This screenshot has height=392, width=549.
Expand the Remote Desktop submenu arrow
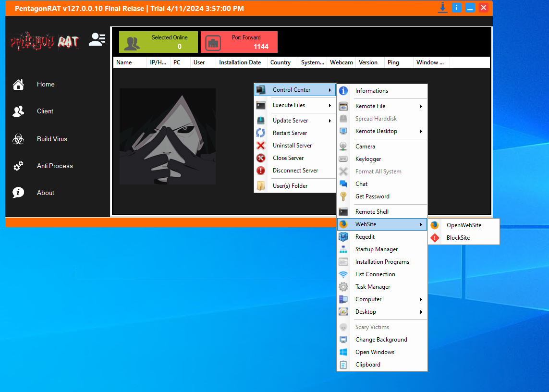421,131
